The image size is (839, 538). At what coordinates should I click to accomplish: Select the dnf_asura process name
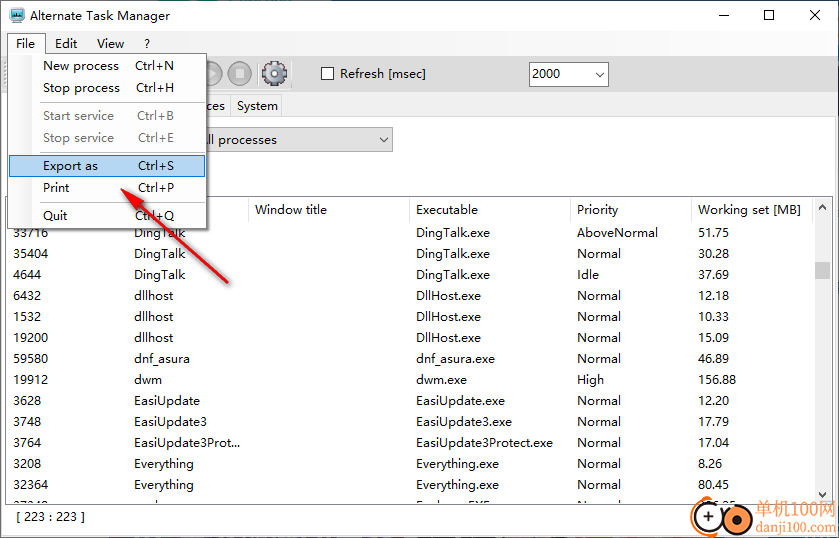(162, 359)
